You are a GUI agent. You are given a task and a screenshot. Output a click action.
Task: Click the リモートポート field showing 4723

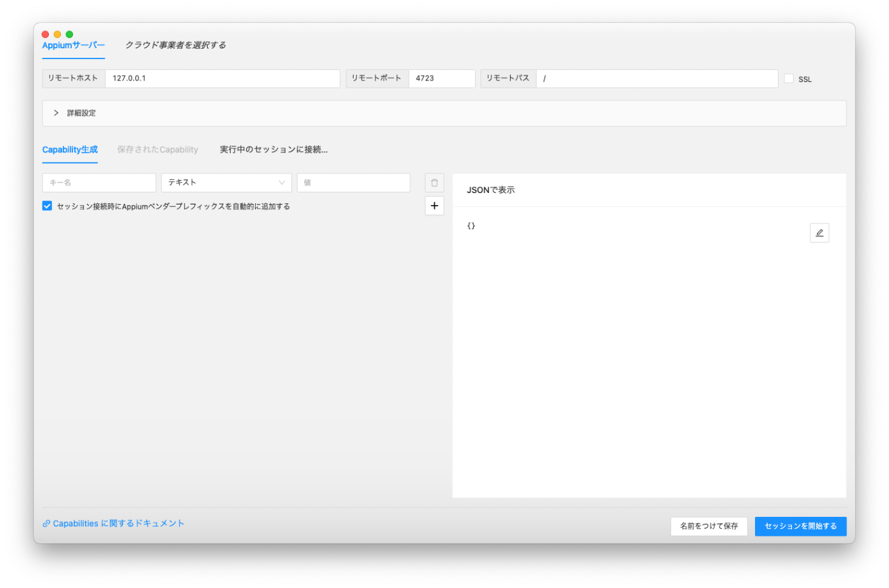441,79
